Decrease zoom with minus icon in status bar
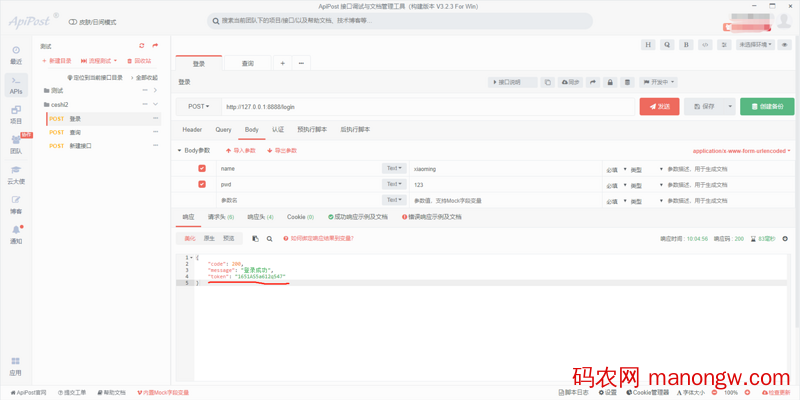The height and width of the screenshot is (400, 800). coord(714,392)
